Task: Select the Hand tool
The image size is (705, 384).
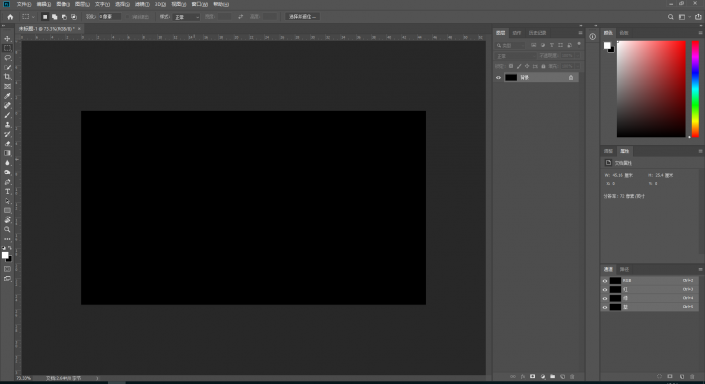Action: coord(7,220)
